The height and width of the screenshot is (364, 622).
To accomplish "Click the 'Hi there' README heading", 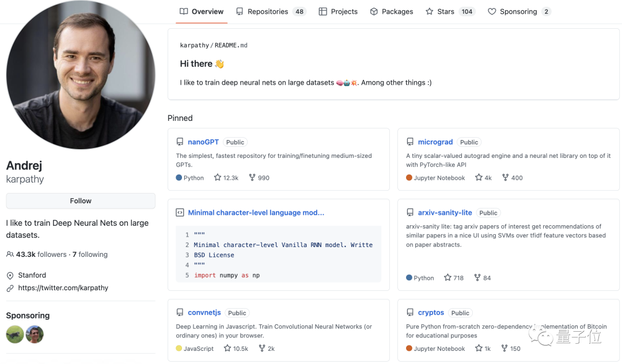I will (202, 64).
